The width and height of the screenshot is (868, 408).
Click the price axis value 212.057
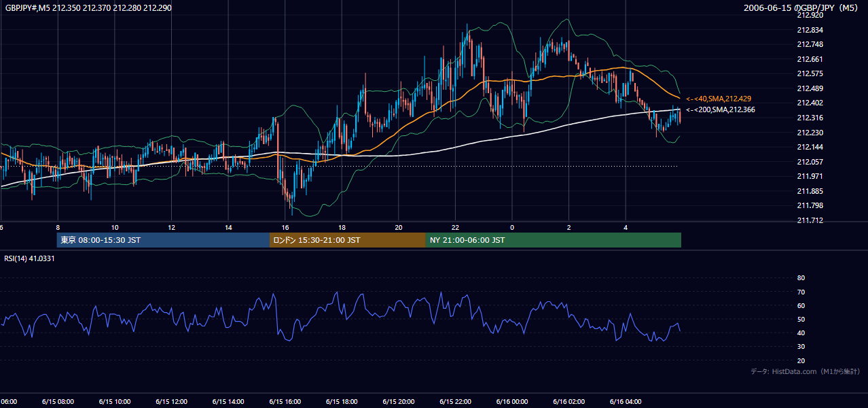coord(810,162)
